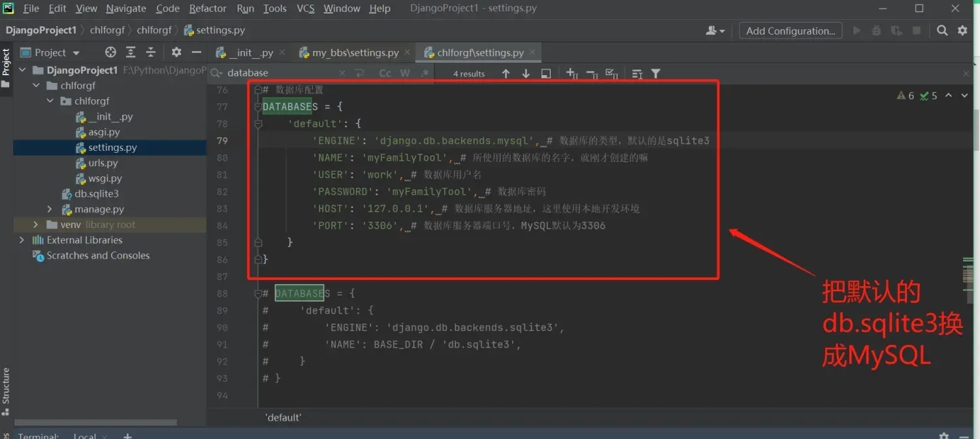Toggle Words (W) option in search bar
Viewport: 980px width, 439px height.
[x=405, y=73]
